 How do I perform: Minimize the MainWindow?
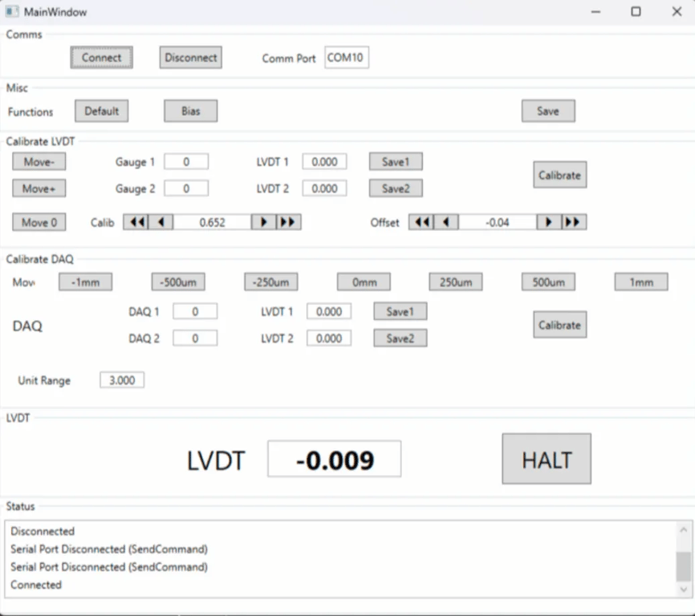point(596,12)
